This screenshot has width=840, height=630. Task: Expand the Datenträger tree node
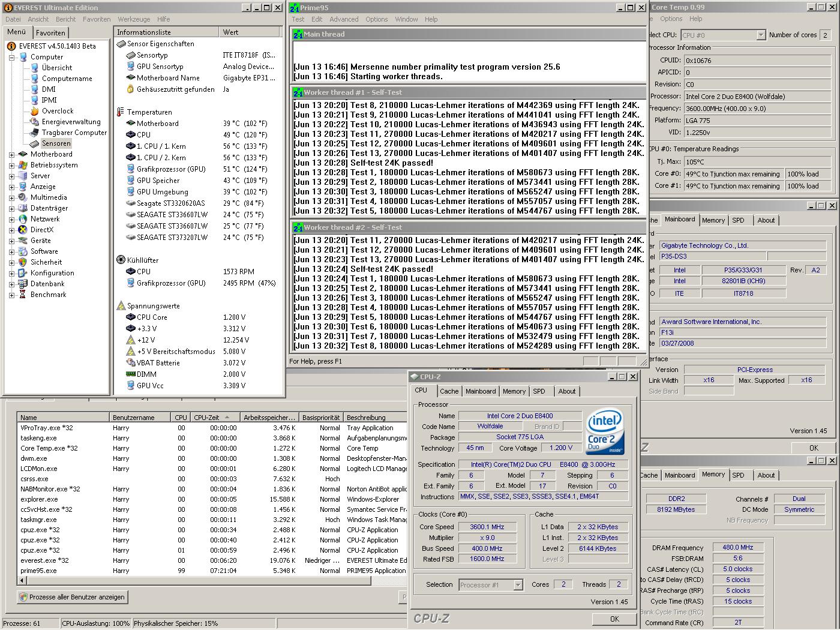coord(11,209)
